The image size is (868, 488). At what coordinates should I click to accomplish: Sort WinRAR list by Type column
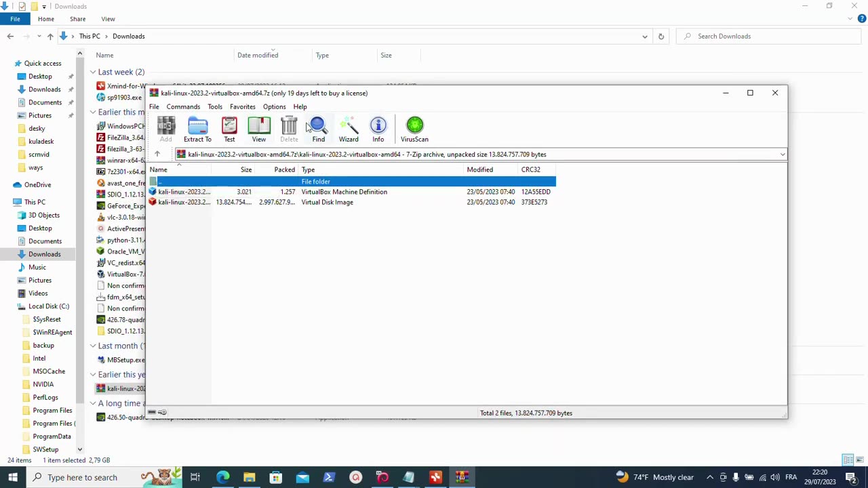[381, 169]
